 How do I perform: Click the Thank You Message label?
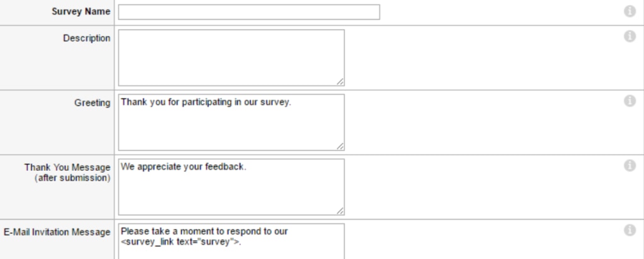[67, 172]
